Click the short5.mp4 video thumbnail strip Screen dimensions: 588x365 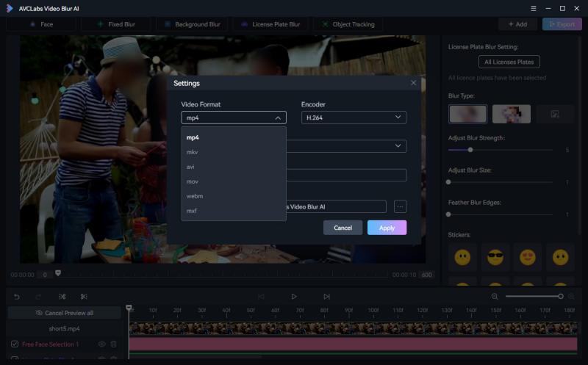click(x=353, y=329)
